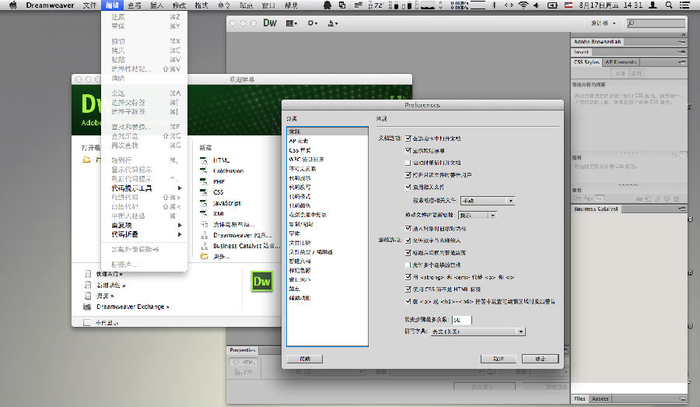
Task: Open the 窗口 menu in menu bar
Action: [x=268, y=5]
